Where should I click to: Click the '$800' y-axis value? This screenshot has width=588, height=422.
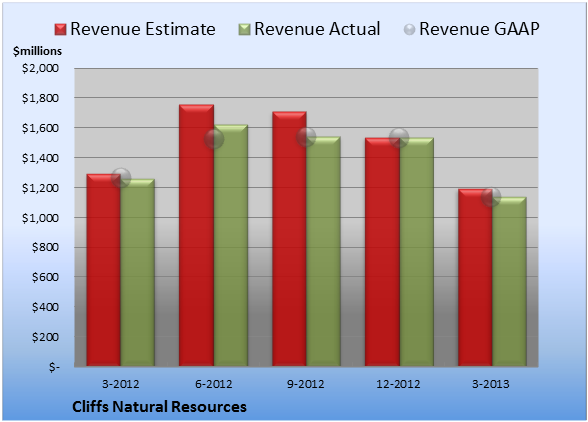coord(45,247)
